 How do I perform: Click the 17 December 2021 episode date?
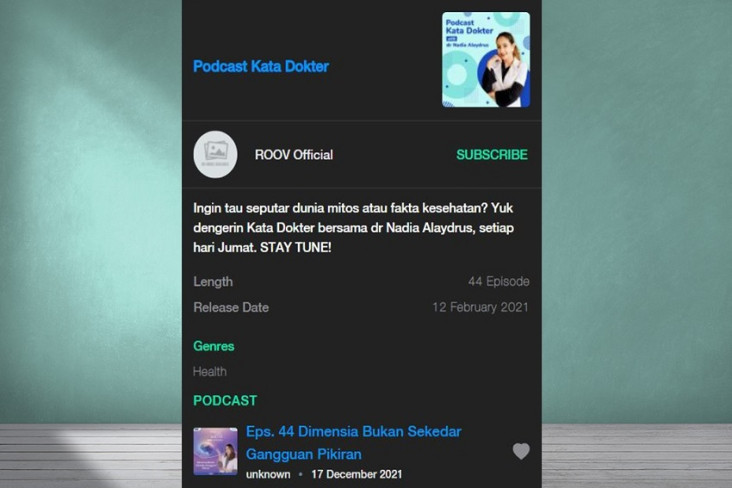pyautogui.click(x=357, y=474)
